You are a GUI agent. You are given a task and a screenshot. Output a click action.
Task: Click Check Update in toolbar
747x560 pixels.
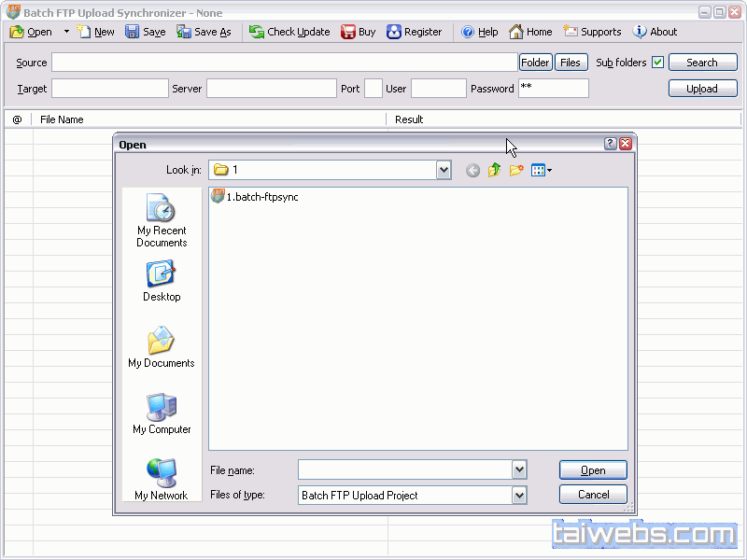289,32
